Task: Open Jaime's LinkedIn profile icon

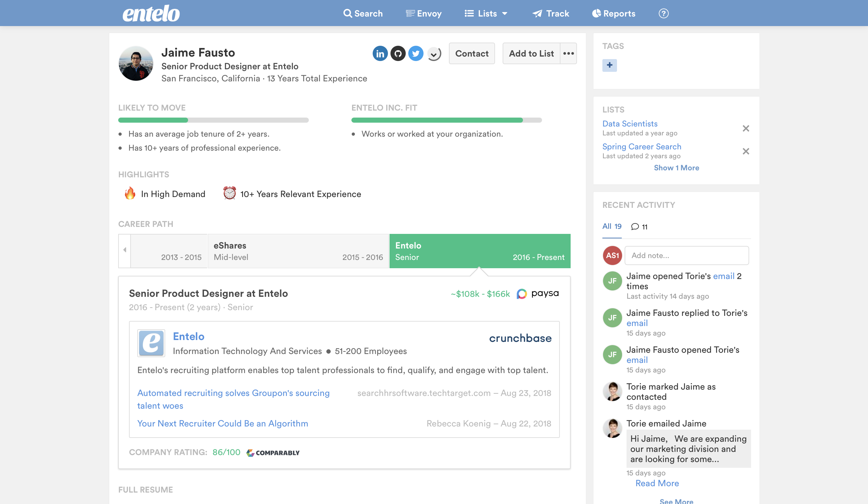Action: (x=380, y=53)
